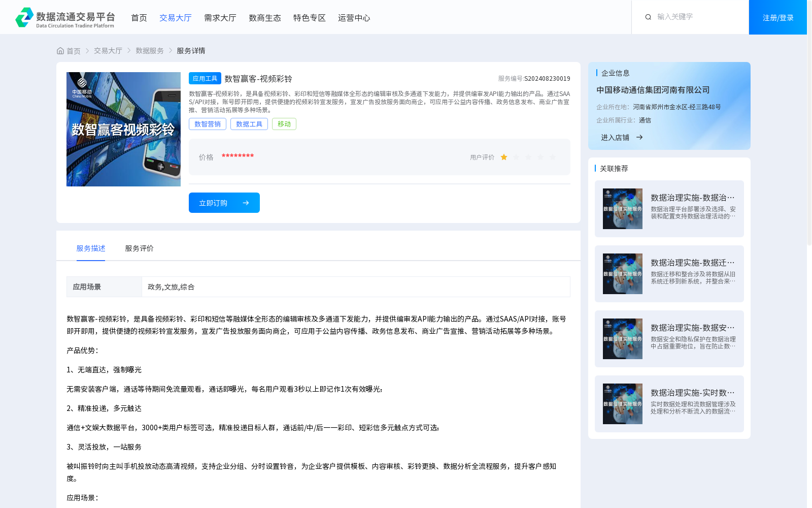Open product image 数智赢客视频彩铃
This screenshot has height=508, width=812.
point(123,129)
